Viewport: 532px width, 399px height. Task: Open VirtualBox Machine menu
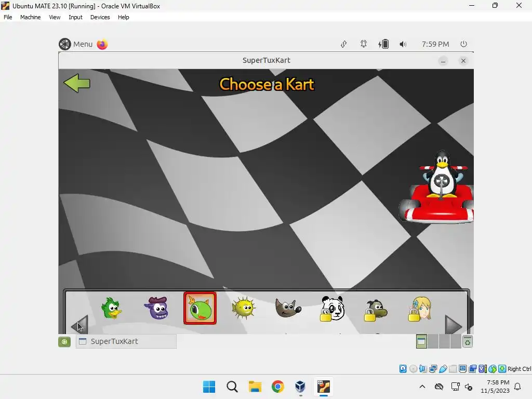pyautogui.click(x=30, y=17)
